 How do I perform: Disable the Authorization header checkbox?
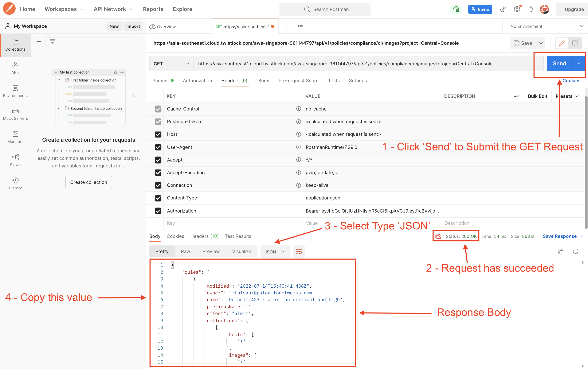pyautogui.click(x=158, y=211)
